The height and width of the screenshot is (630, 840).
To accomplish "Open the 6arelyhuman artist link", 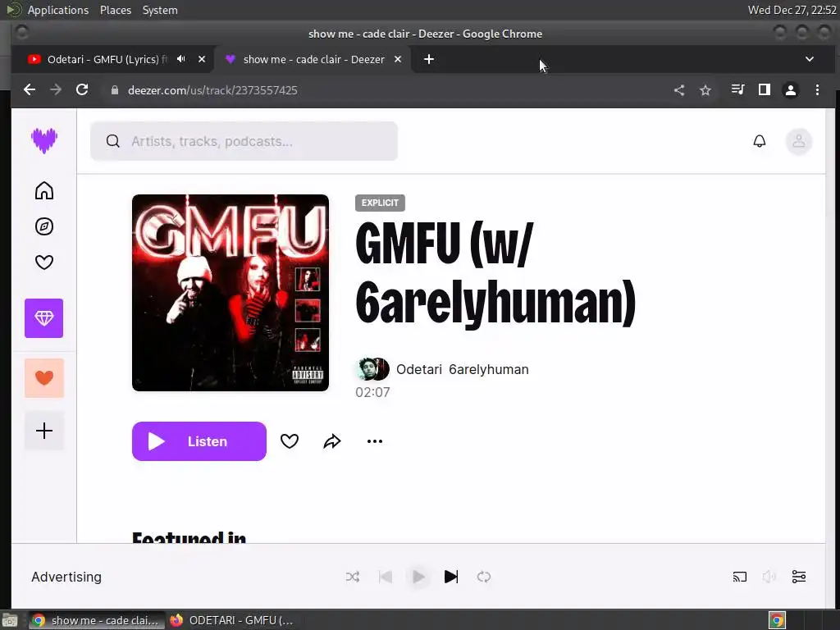I will [x=489, y=369].
